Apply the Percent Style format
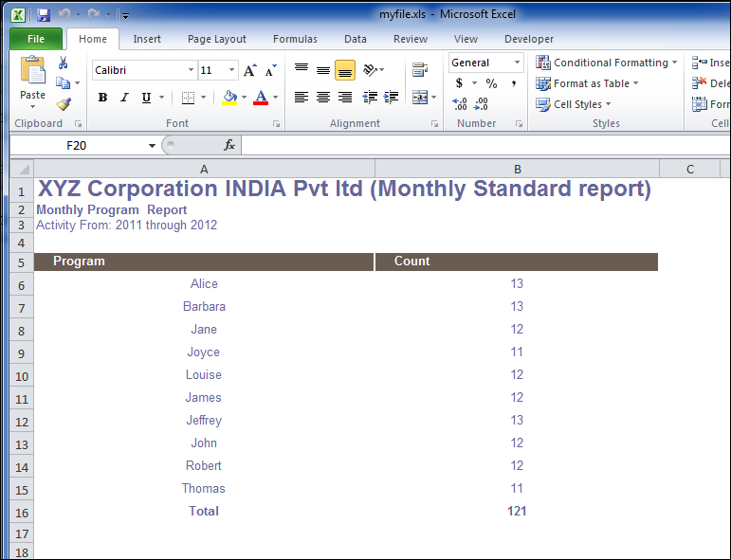 tap(491, 83)
